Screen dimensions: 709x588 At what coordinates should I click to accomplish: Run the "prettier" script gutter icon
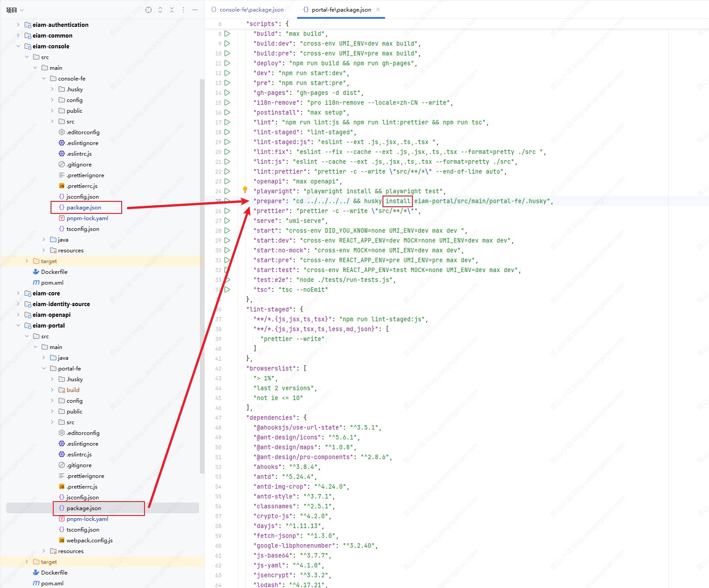point(227,211)
